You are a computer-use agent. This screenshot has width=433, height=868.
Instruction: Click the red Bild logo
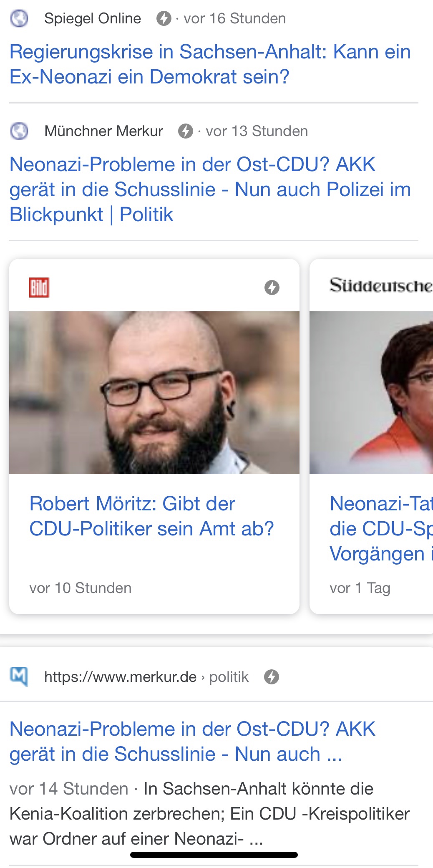point(39,288)
